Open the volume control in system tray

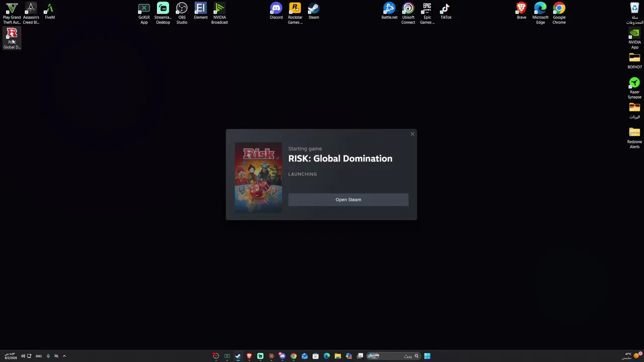(23, 356)
